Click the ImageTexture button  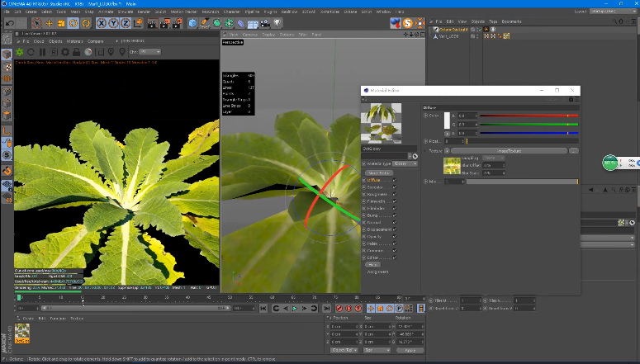tap(509, 151)
